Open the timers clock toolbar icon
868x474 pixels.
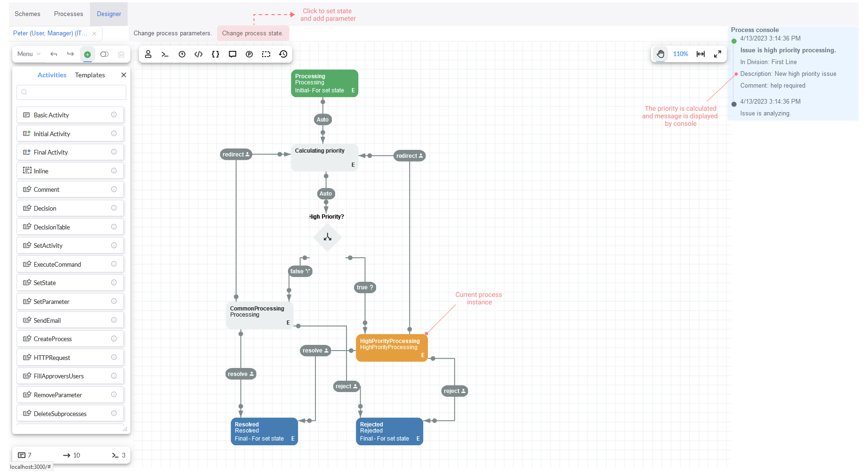182,54
